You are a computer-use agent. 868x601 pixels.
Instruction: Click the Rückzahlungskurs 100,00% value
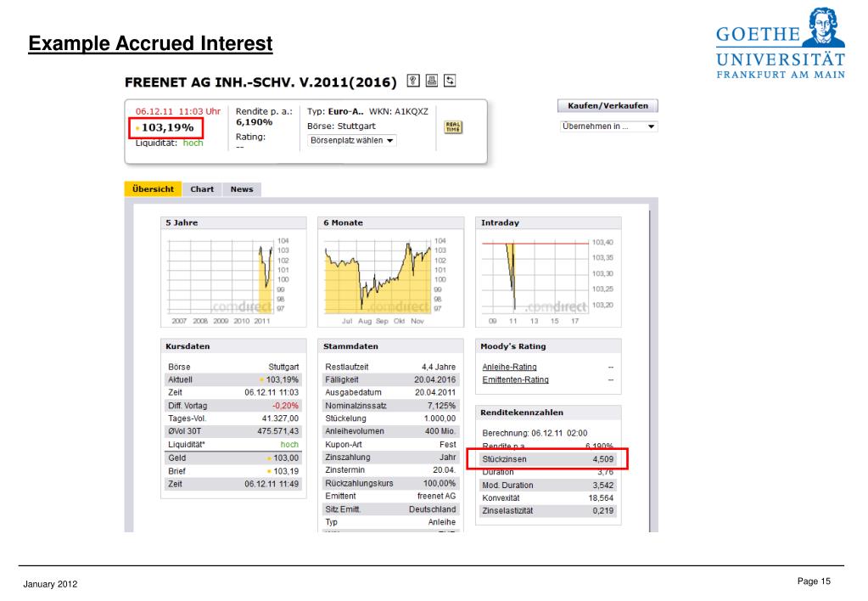[440, 483]
